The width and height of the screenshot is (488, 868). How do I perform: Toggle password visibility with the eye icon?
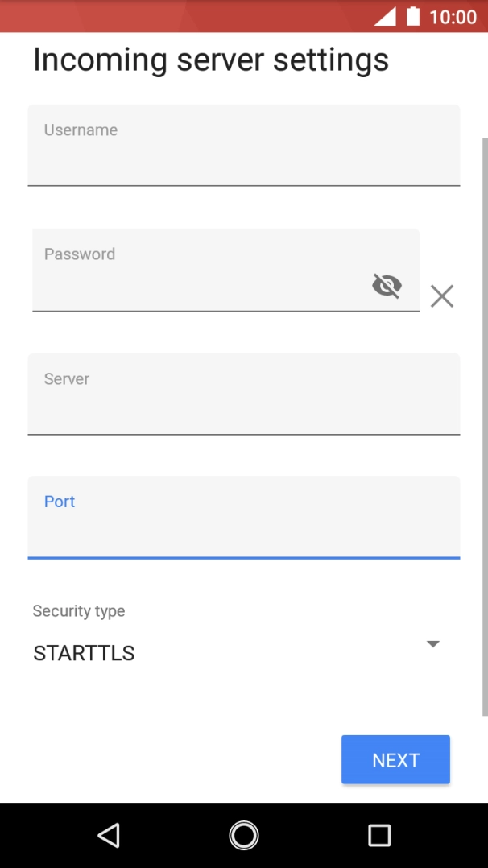click(x=387, y=285)
